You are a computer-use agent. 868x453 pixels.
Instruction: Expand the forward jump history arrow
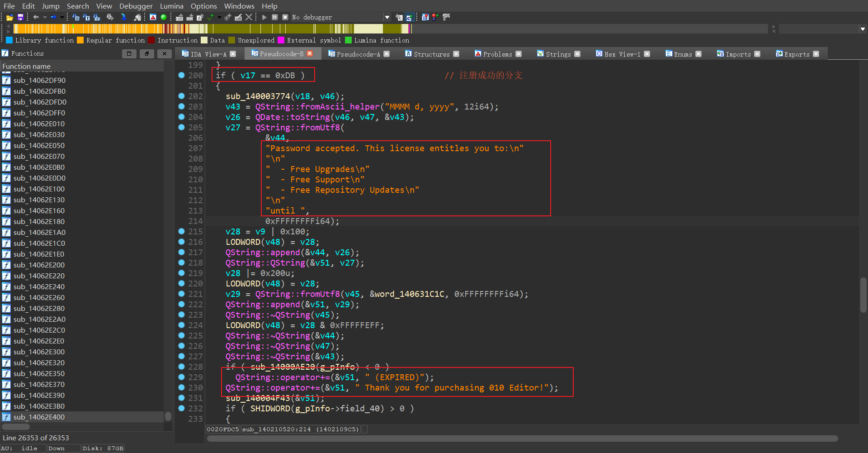62,17
